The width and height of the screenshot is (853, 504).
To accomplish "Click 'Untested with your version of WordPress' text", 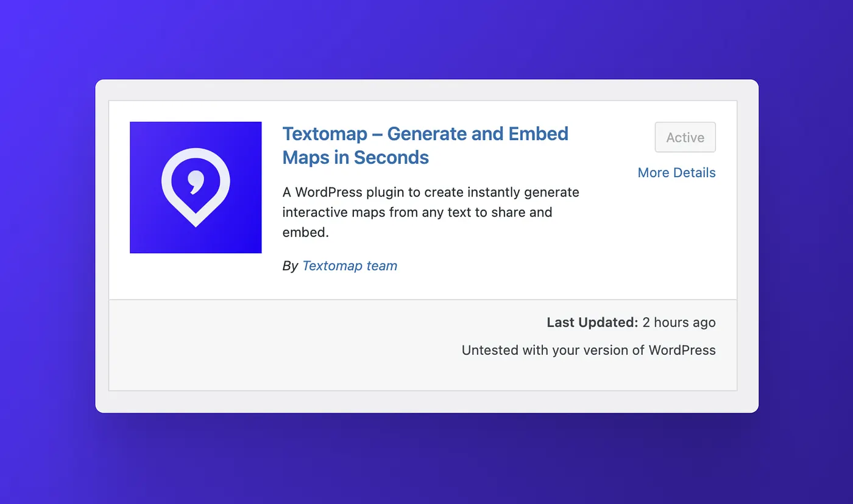I will 589,351.
